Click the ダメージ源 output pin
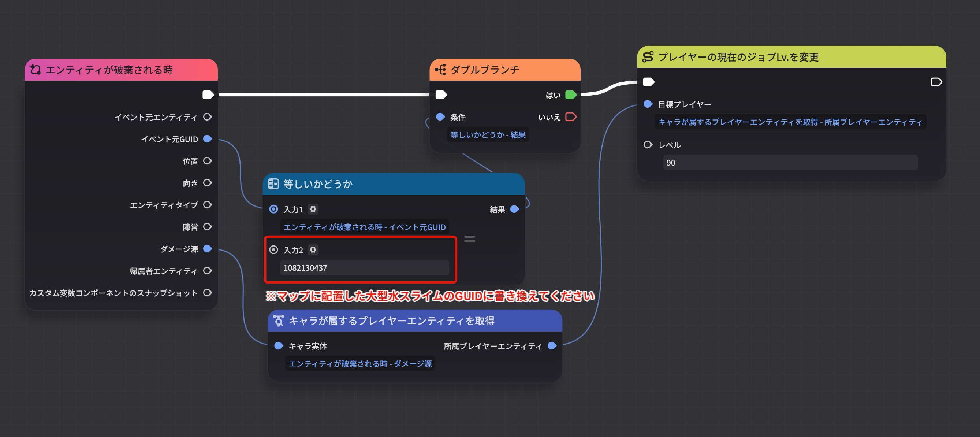Screen dimensions: 980x437 pos(207,249)
